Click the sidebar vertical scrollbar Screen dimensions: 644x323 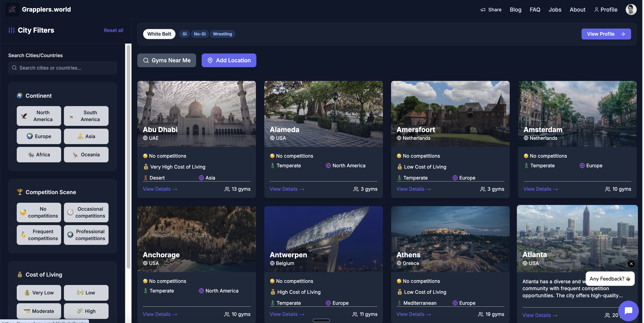tap(128, 156)
